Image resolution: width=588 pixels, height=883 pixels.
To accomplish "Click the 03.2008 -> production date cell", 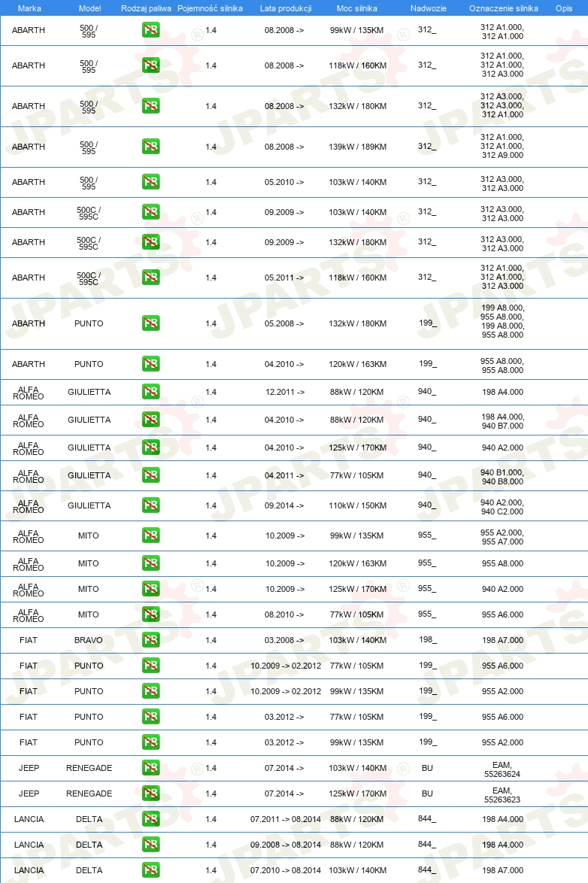I will 284,640.
